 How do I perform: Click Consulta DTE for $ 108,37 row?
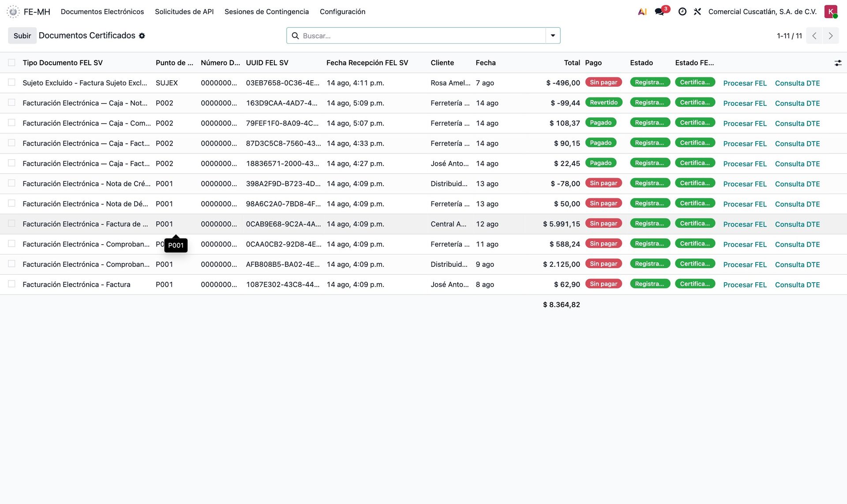(797, 123)
